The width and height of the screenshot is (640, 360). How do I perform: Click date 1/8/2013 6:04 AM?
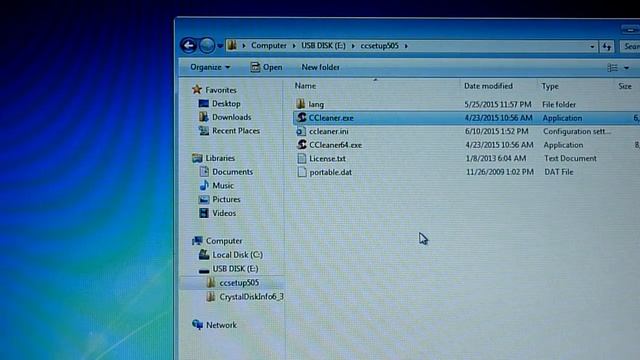click(496, 158)
